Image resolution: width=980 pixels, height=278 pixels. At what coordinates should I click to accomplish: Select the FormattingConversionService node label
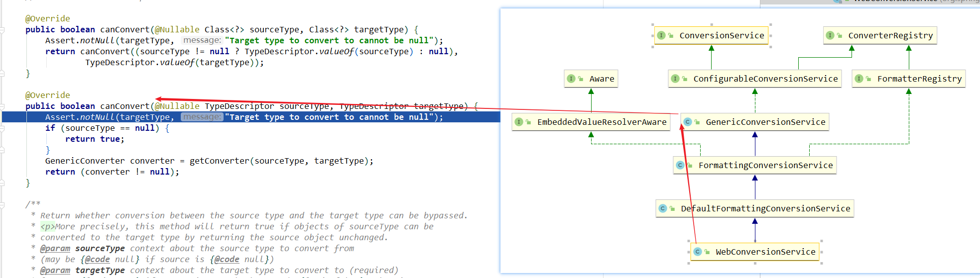click(765, 165)
